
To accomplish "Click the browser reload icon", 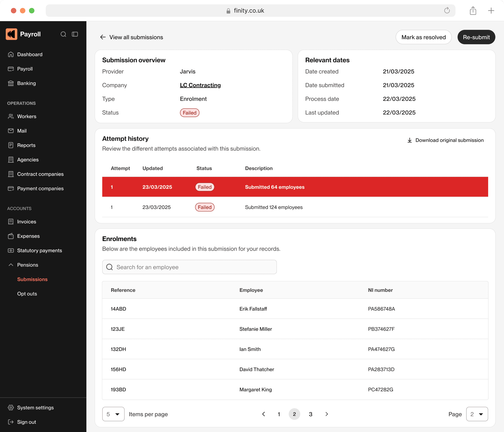I will (x=447, y=10).
